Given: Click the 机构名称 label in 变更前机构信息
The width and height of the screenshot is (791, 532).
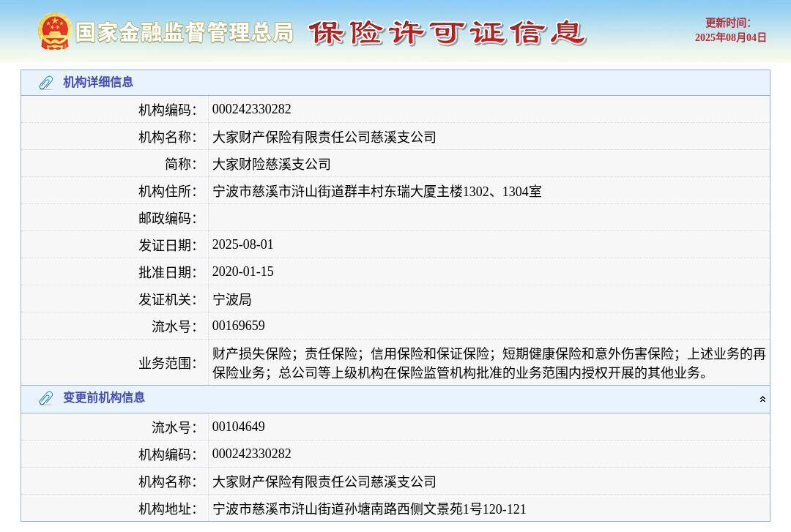Looking at the screenshot, I should click(168, 482).
